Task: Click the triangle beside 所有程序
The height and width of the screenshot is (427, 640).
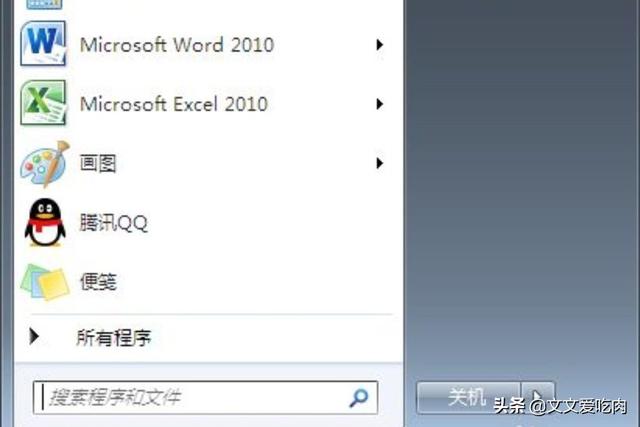Action: tap(35, 337)
